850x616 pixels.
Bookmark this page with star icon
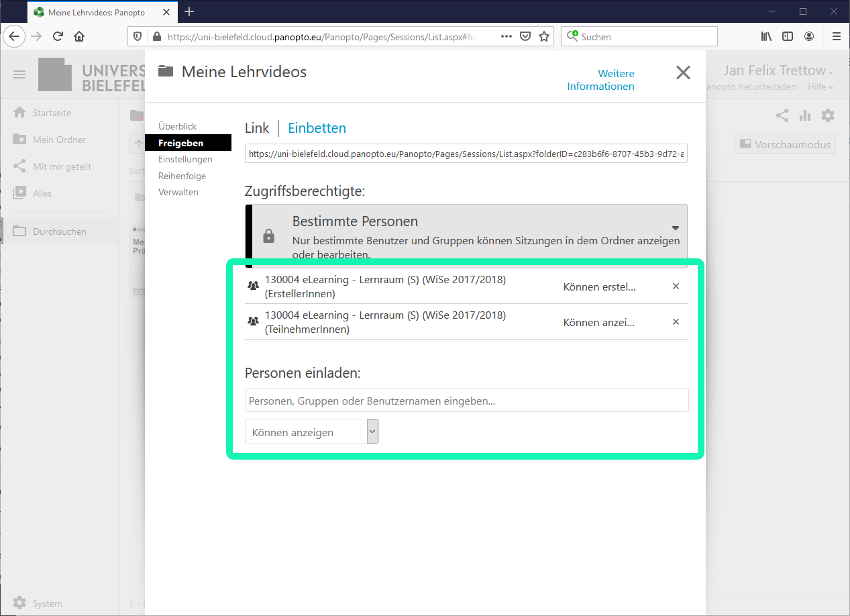click(544, 36)
